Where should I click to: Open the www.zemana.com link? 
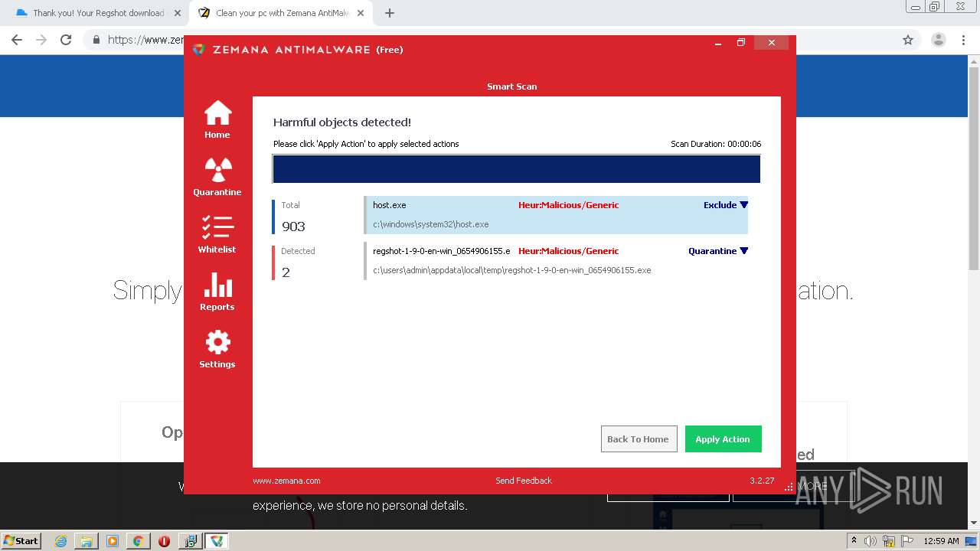click(286, 481)
